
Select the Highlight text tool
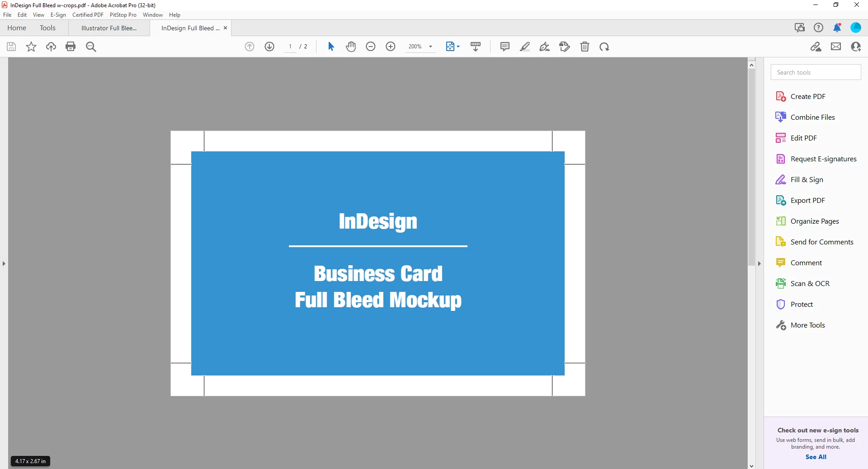click(525, 47)
